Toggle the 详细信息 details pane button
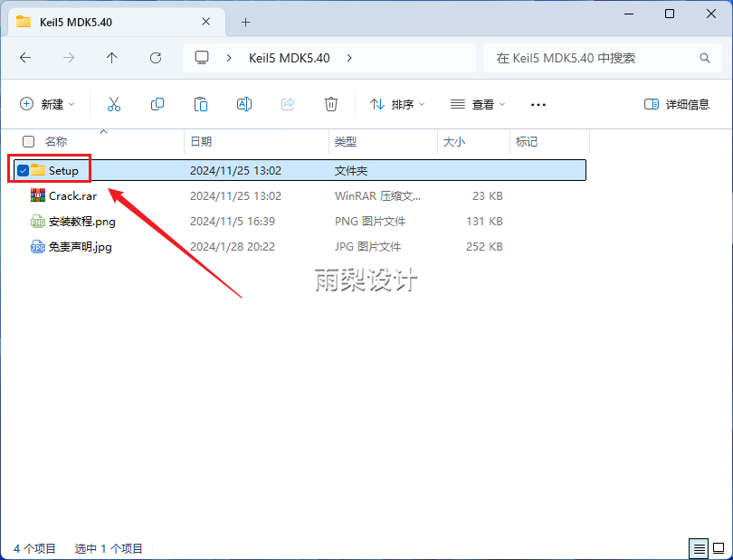 point(676,104)
